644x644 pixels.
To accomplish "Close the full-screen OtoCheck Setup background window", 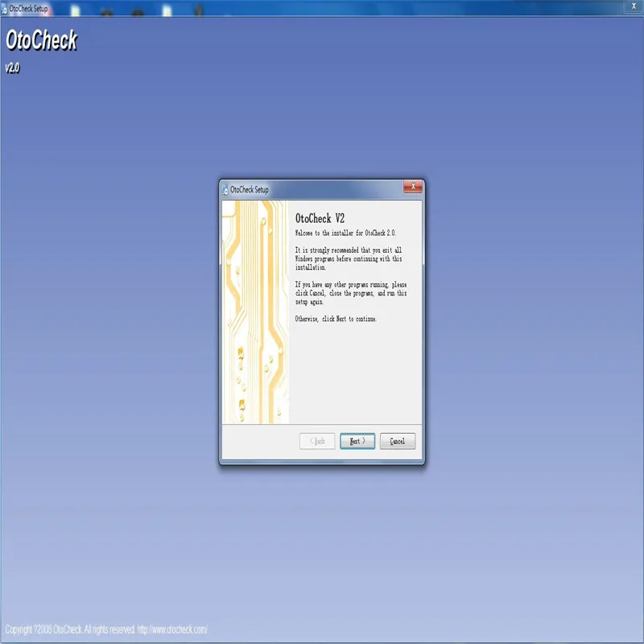I will (634, 6).
